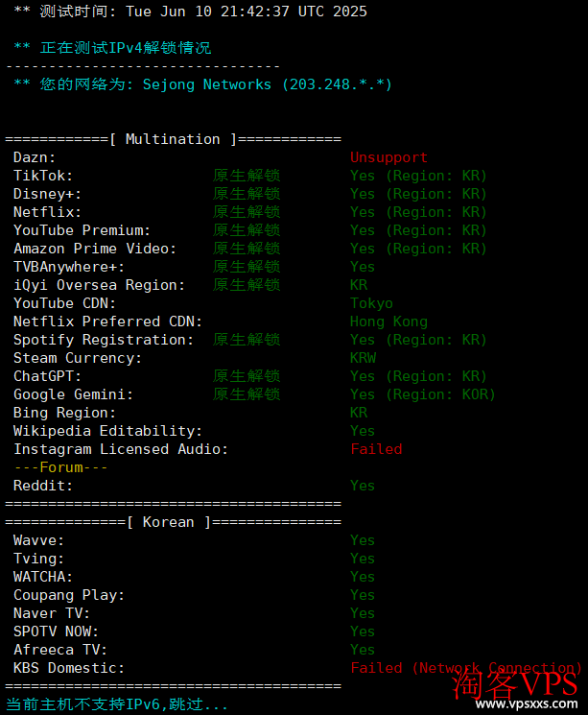
Task: Select the 'Tving:' label
Action: click(x=38, y=559)
